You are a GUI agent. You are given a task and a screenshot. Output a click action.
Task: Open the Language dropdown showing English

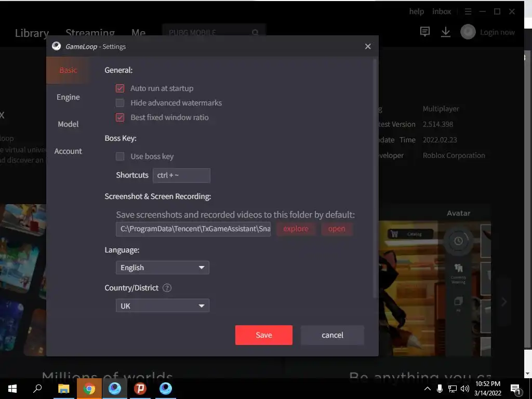coord(162,268)
